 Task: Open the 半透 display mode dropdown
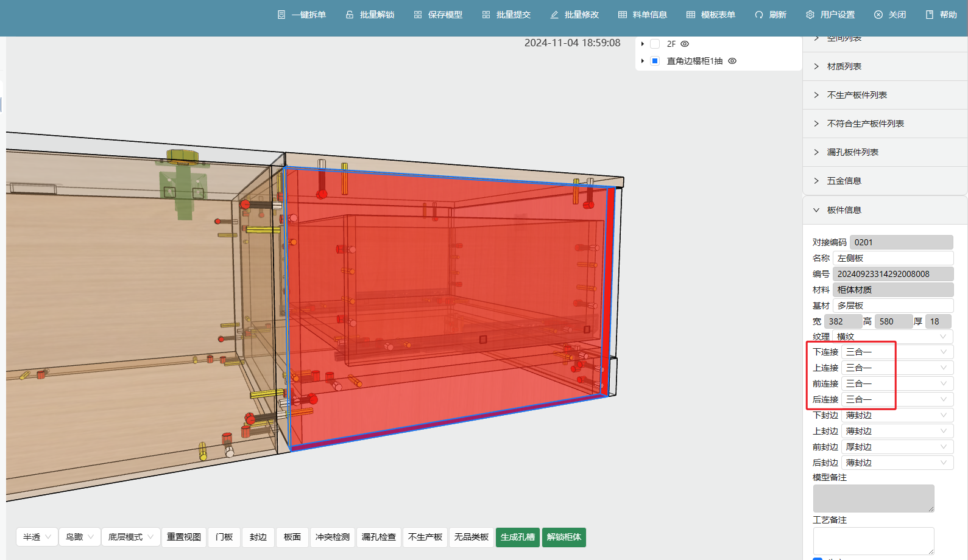click(x=37, y=537)
